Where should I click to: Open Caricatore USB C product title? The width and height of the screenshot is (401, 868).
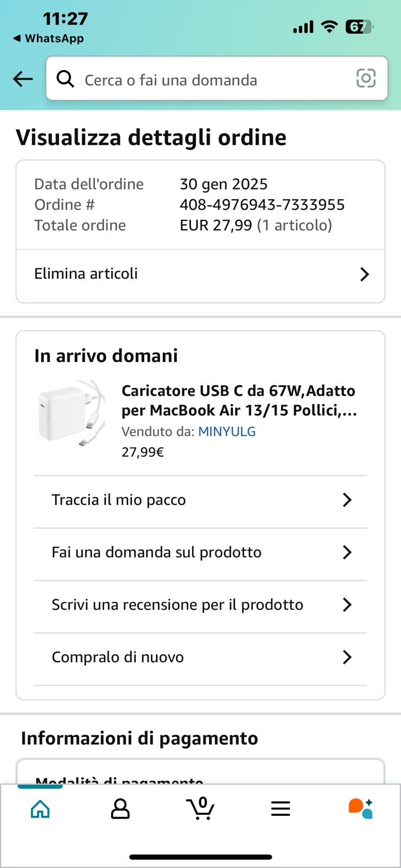[239, 400]
